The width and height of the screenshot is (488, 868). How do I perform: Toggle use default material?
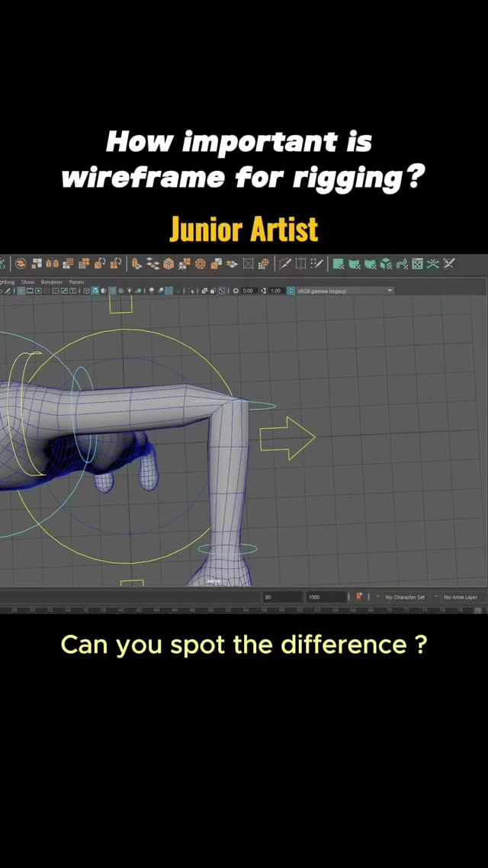pyautogui.click(x=104, y=291)
